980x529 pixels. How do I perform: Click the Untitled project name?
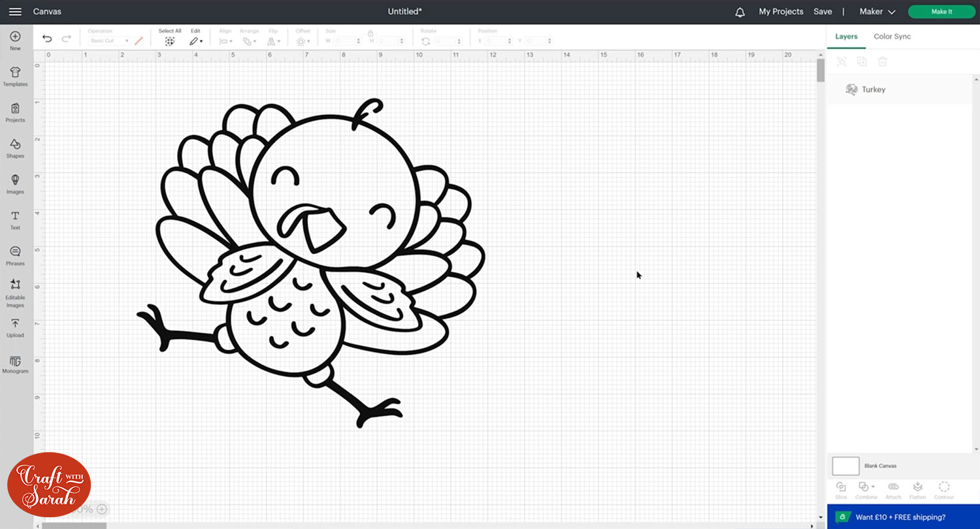pyautogui.click(x=405, y=12)
